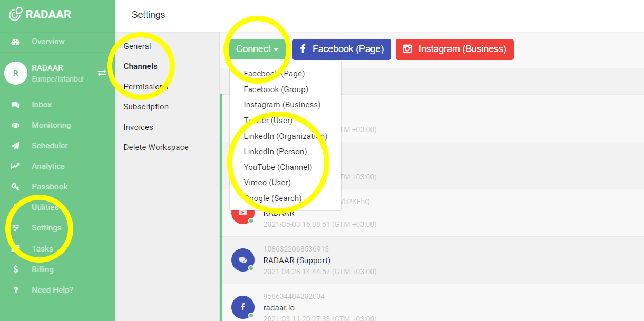Click the channel ID 958634484202034

[x=294, y=296]
